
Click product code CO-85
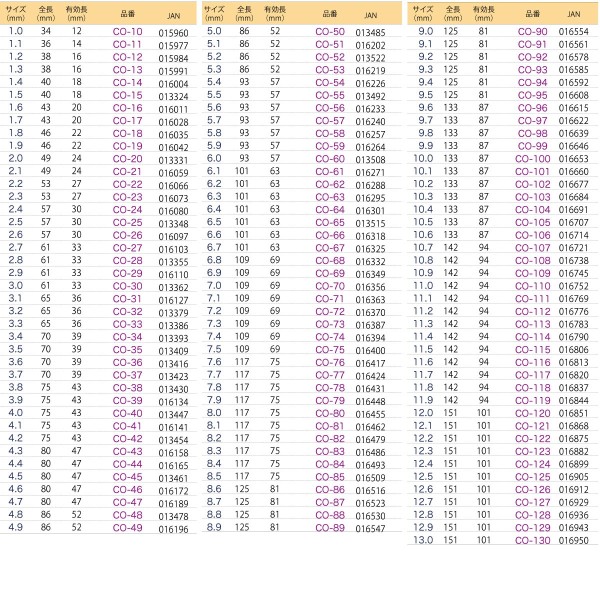(x=330, y=477)
